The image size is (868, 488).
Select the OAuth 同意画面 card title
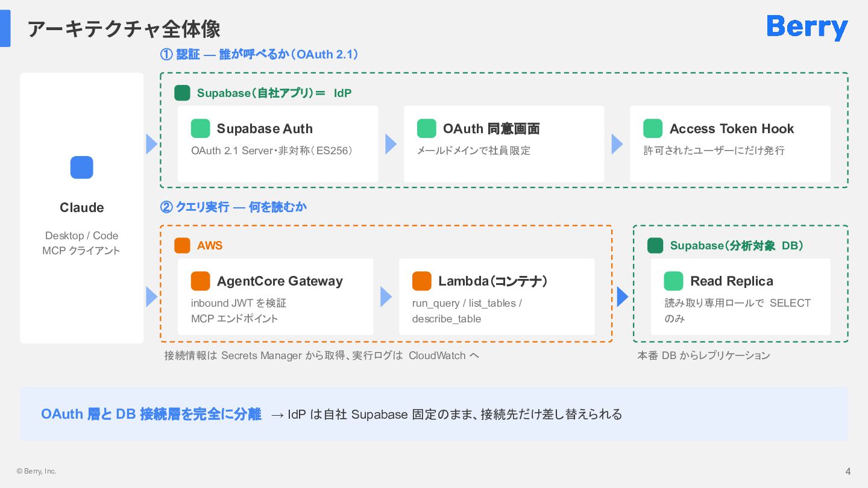(x=491, y=128)
